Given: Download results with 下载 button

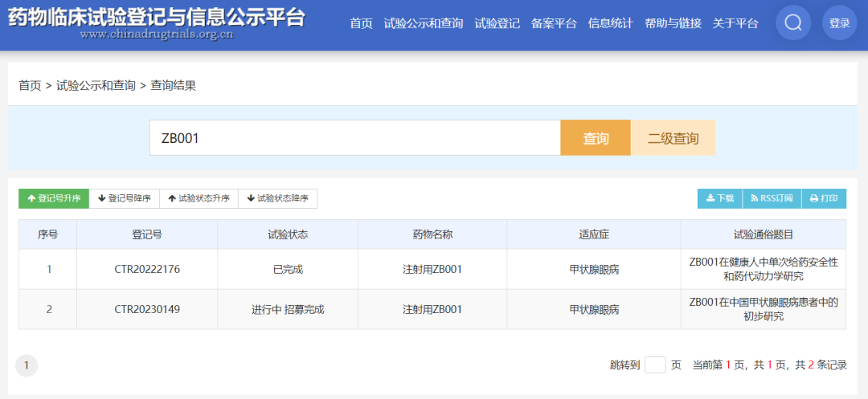Looking at the screenshot, I should [719, 198].
